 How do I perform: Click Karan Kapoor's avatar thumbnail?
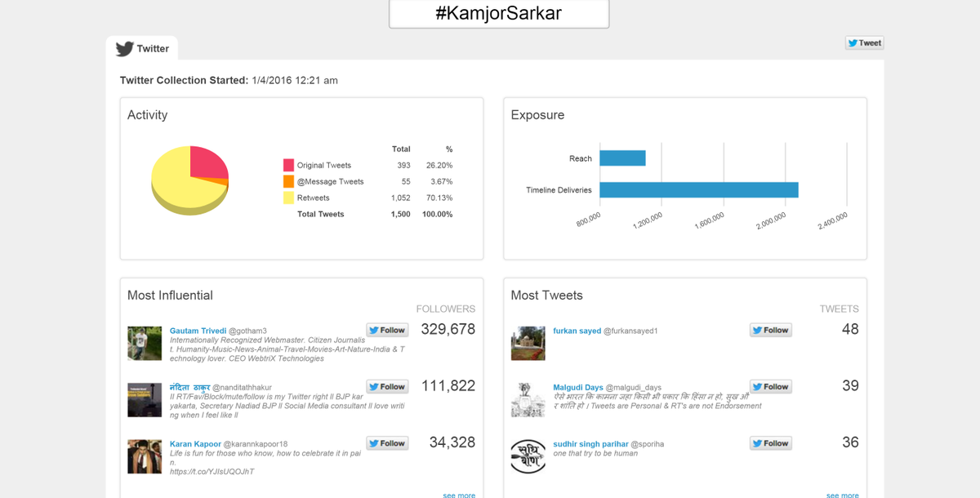(145, 456)
